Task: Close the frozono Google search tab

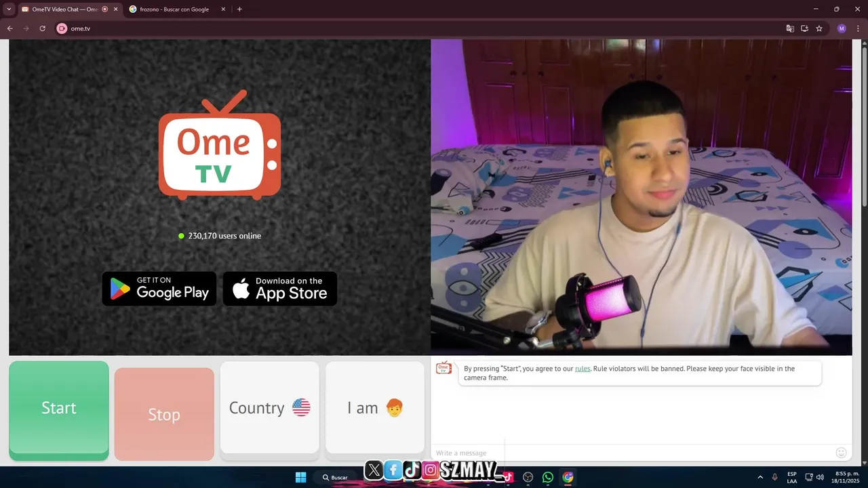Action: click(223, 9)
